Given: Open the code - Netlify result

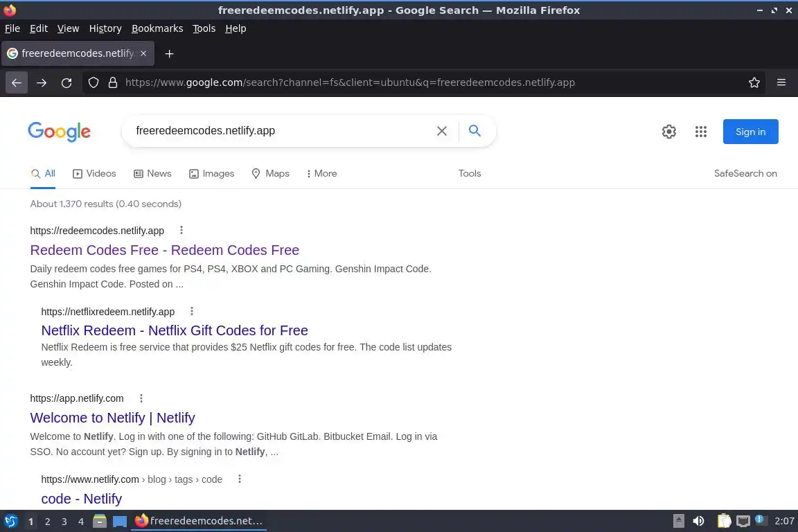Looking at the screenshot, I should coord(82,499).
